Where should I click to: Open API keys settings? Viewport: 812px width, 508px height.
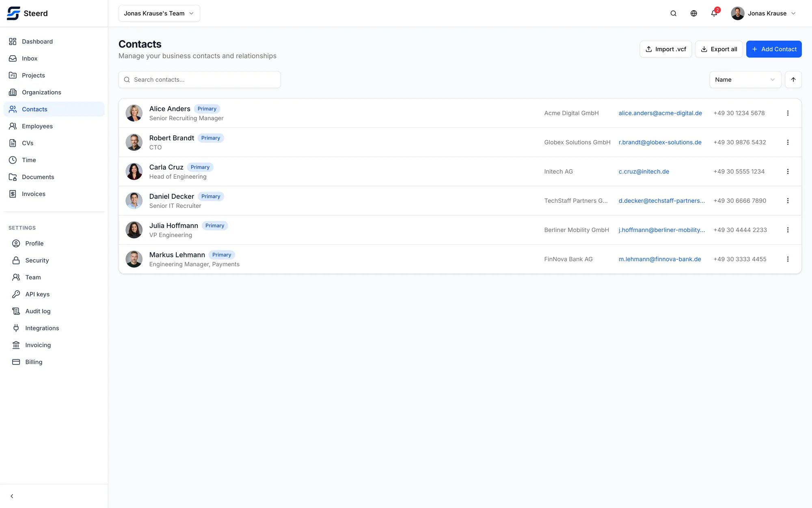click(x=56, y=294)
